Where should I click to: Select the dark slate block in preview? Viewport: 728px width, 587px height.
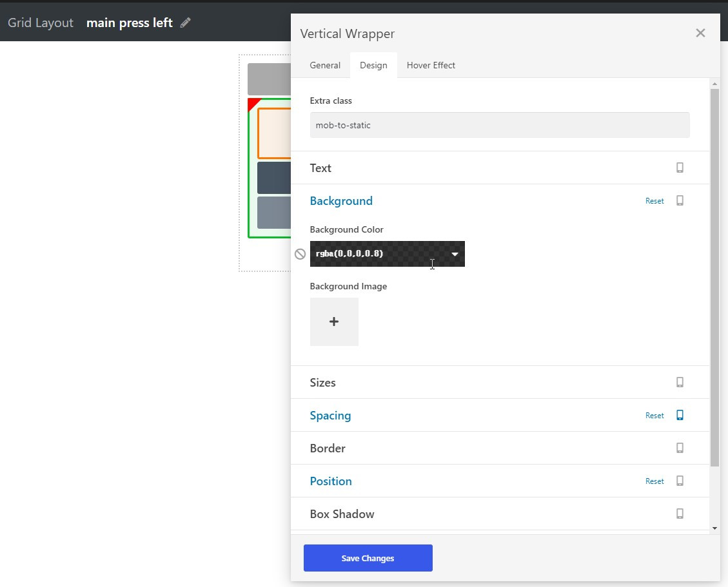click(274, 178)
